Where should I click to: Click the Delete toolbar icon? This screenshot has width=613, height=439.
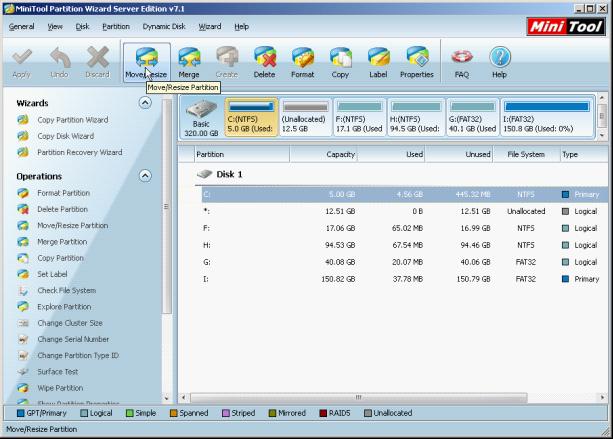coord(265,63)
